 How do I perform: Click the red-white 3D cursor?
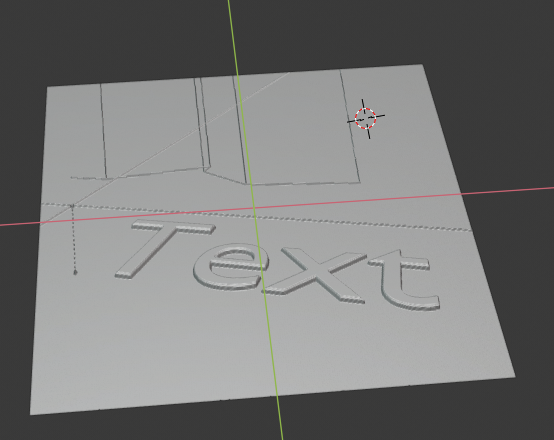(365, 119)
